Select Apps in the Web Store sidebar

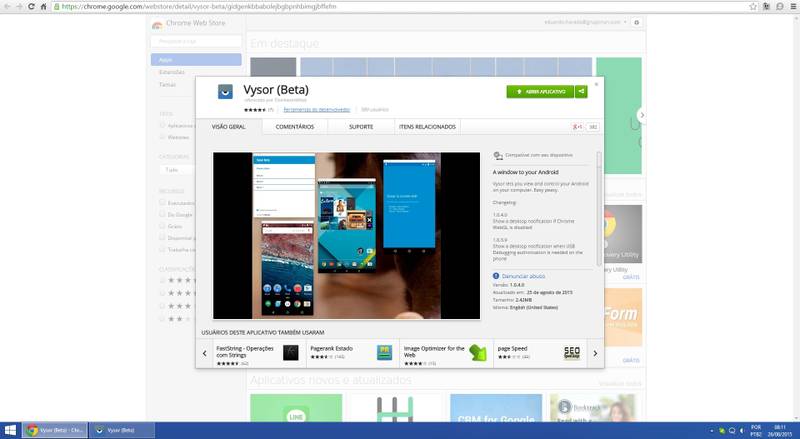click(x=196, y=60)
